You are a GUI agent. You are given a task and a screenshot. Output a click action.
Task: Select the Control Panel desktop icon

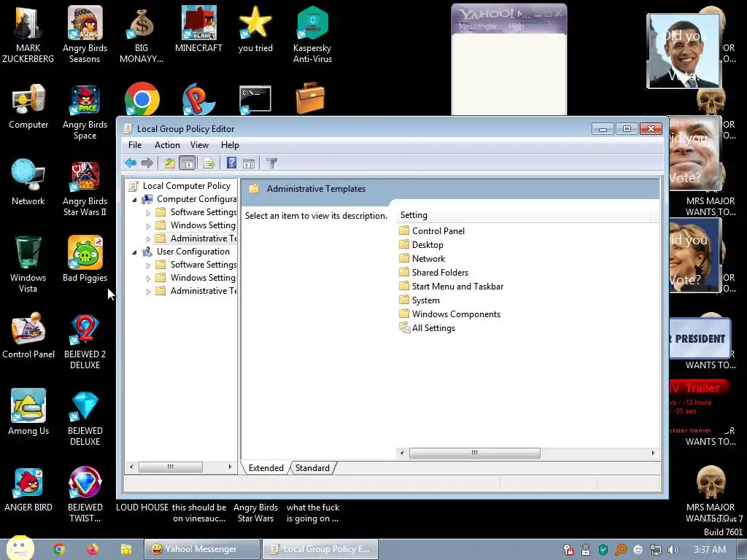[x=28, y=335]
